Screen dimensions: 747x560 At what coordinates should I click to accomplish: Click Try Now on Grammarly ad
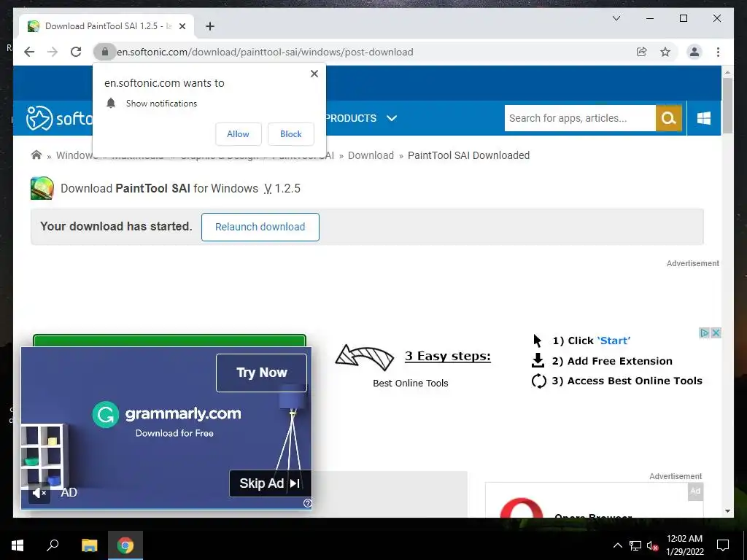(x=262, y=373)
